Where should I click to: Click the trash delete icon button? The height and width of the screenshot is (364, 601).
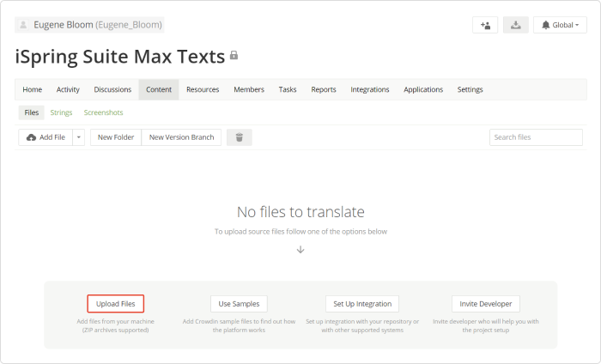(240, 137)
